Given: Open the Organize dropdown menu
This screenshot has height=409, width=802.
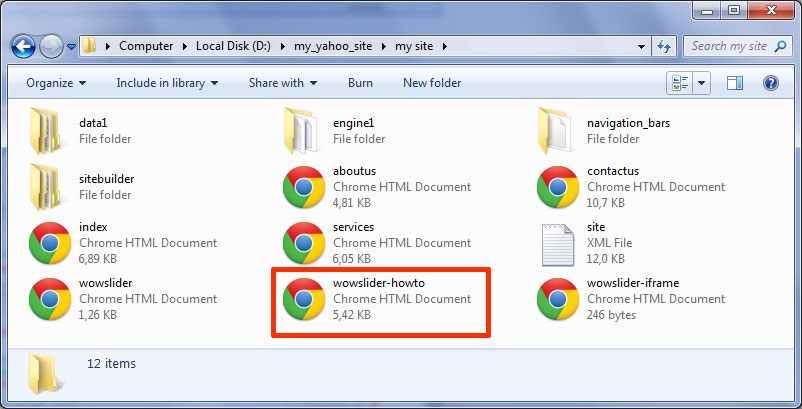Looking at the screenshot, I should pyautogui.click(x=56, y=83).
